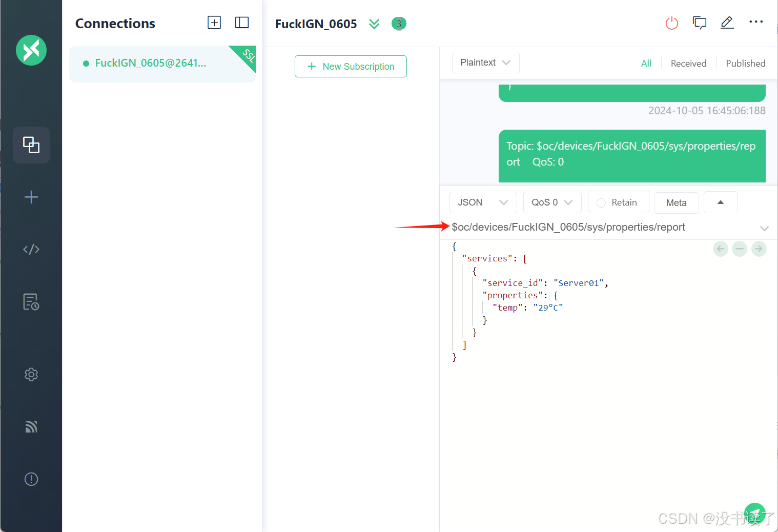This screenshot has width=778, height=532.
Task: Open the JSON payload type dropdown
Action: coord(483,202)
